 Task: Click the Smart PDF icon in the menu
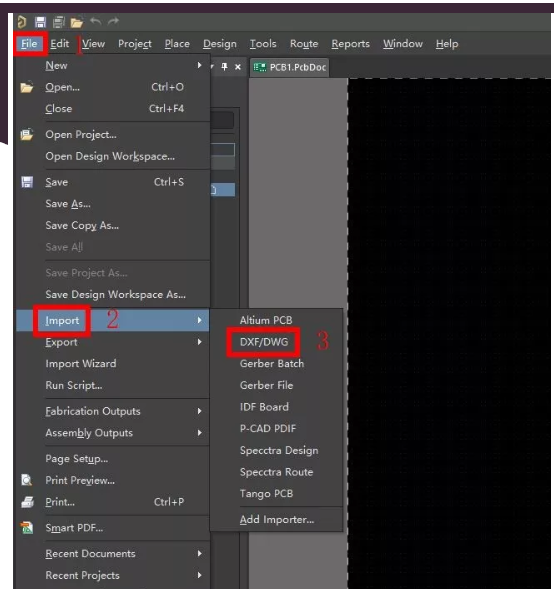click(27, 528)
